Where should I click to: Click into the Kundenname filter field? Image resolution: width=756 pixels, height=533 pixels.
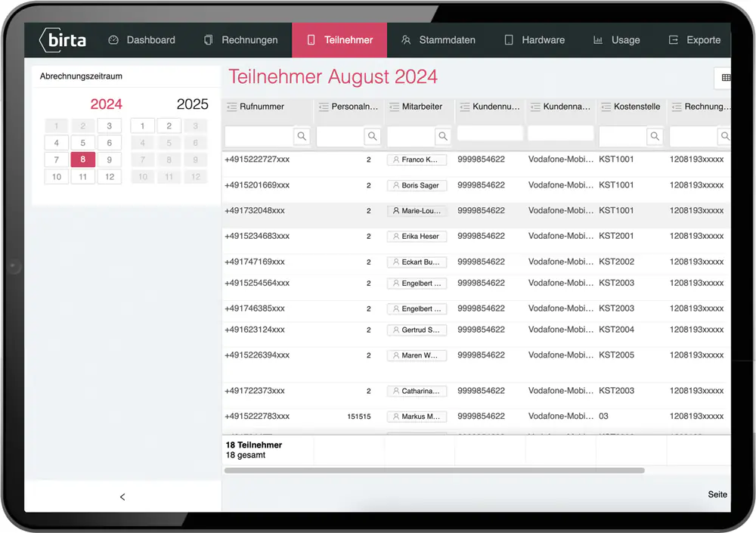pos(560,133)
